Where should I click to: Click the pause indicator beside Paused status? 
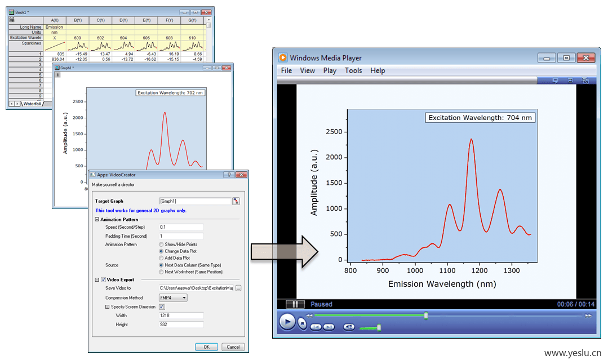point(295,304)
